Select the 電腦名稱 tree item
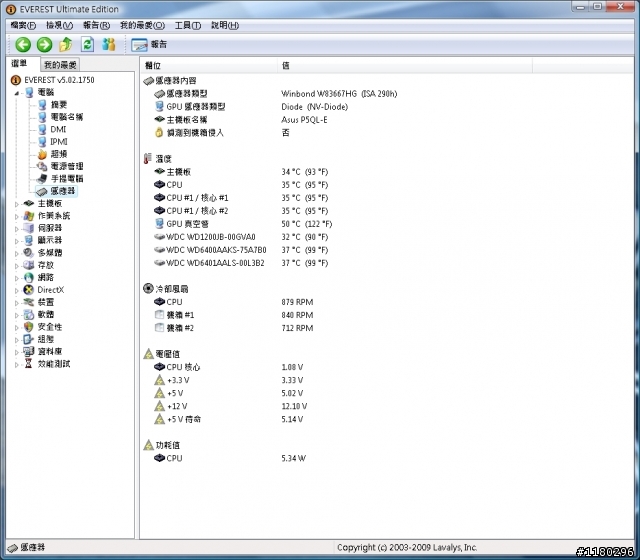640x560 pixels. (67, 117)
